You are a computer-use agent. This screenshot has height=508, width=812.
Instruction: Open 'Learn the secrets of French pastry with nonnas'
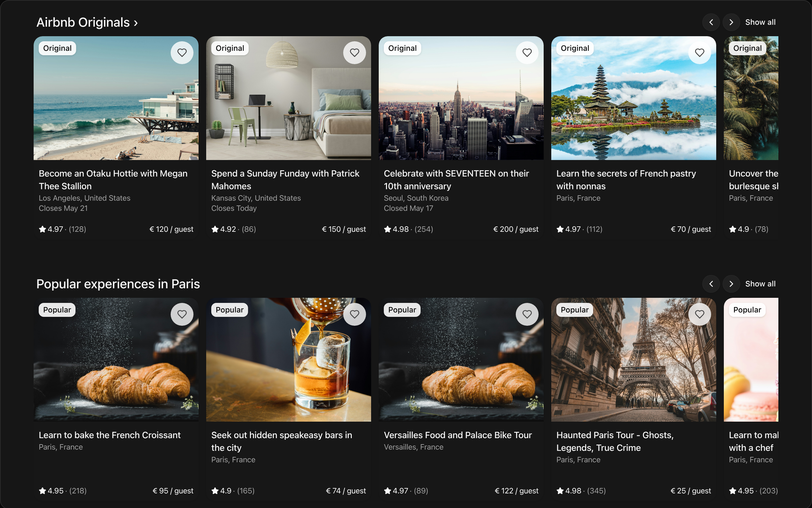click(626, 180)
